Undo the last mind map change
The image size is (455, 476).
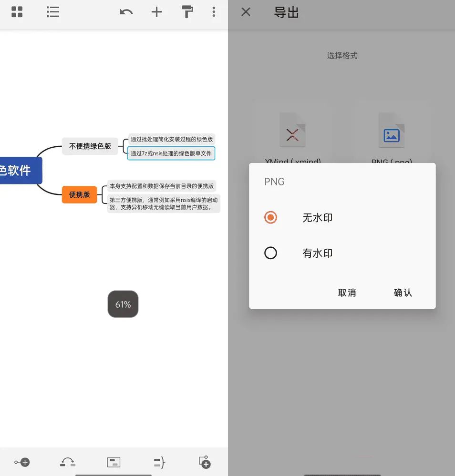click(125, 12)
